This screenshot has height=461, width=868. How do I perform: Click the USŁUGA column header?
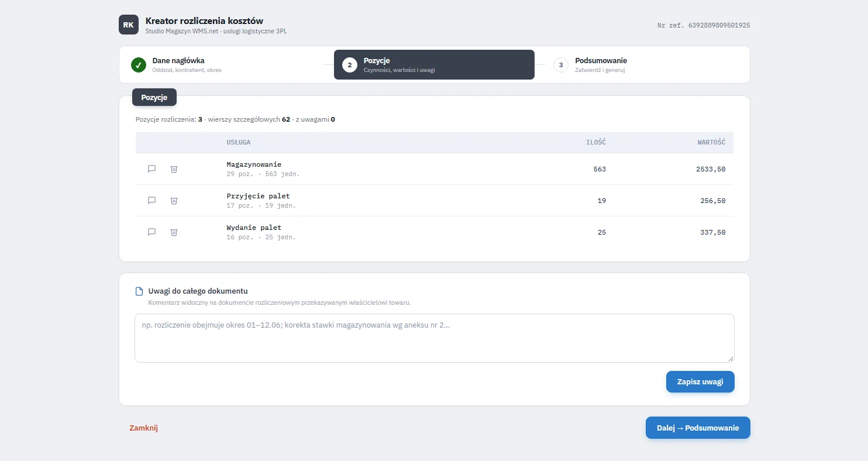(x=239, y=142)
